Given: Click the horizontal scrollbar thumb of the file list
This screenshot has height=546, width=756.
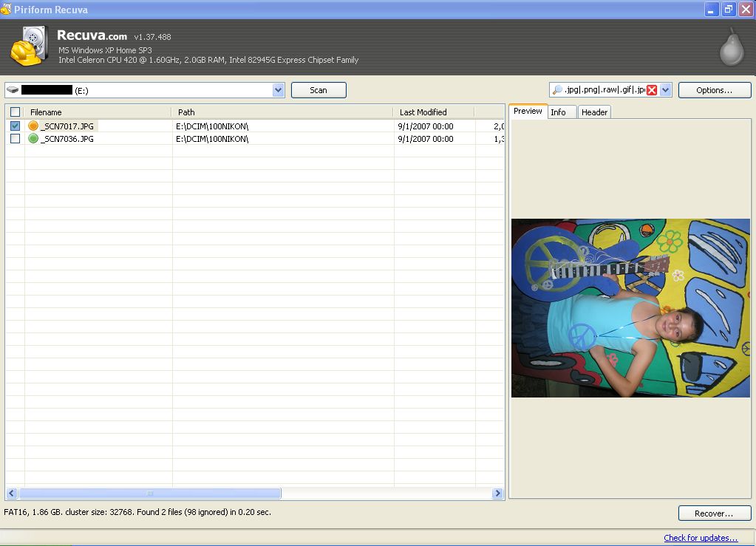Looking at the screenshot, I should (150, 493).
